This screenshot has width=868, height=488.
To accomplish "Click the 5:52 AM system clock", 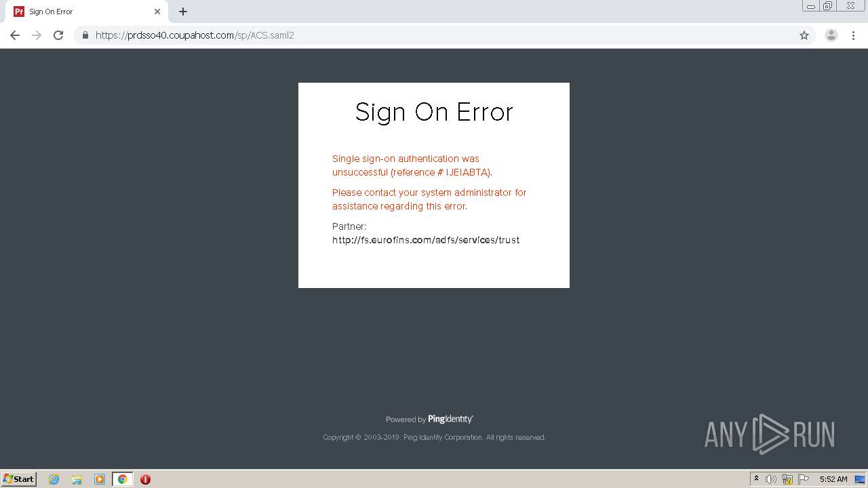I will point(833,479).
